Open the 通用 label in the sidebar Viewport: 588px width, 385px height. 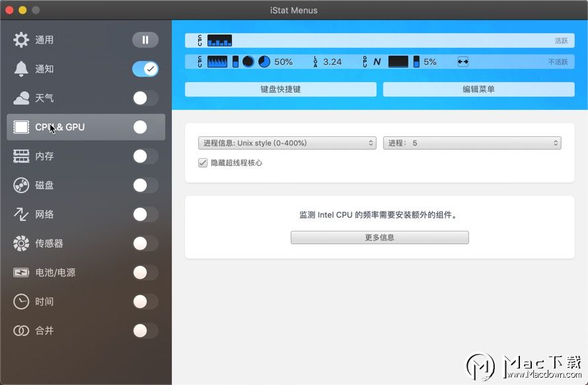coord(44,40)
